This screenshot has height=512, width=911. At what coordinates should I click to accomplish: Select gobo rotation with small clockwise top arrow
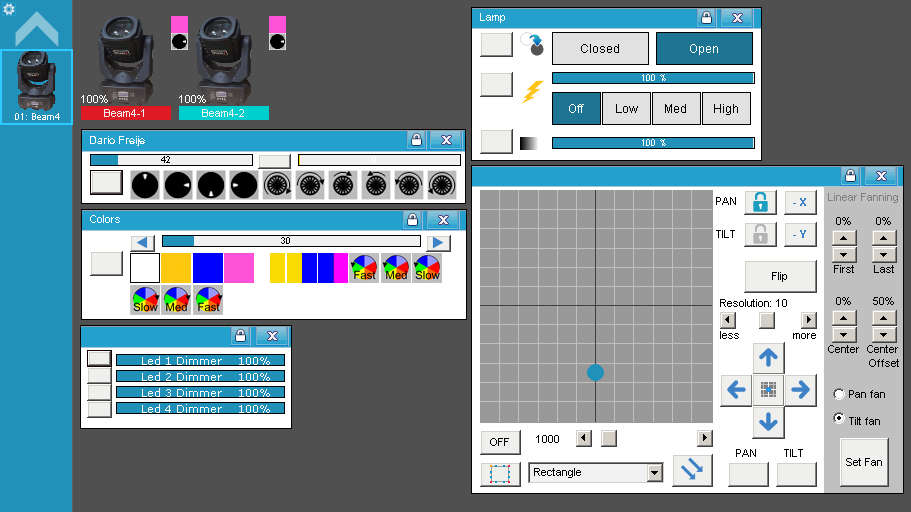tap(343, 185)
